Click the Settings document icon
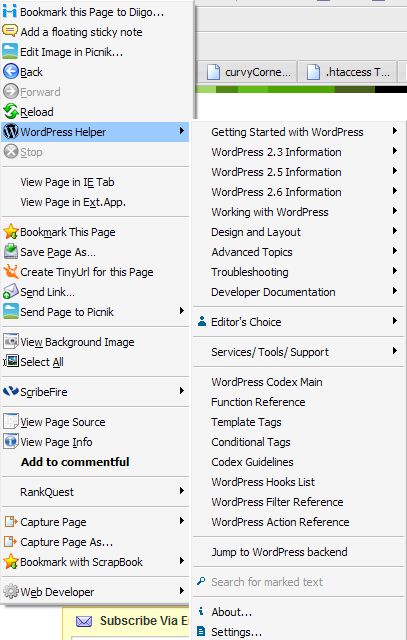407x640 pixels. click(201, 631)
